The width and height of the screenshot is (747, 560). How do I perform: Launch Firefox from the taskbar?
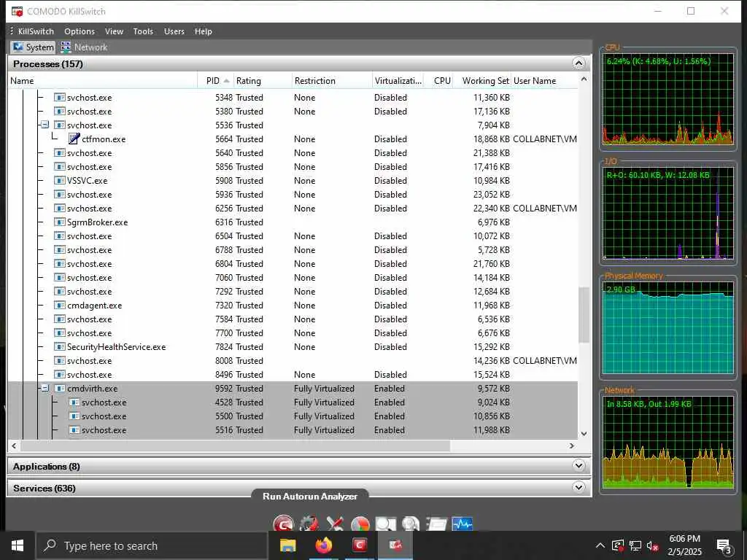click(x=323, y=545)
